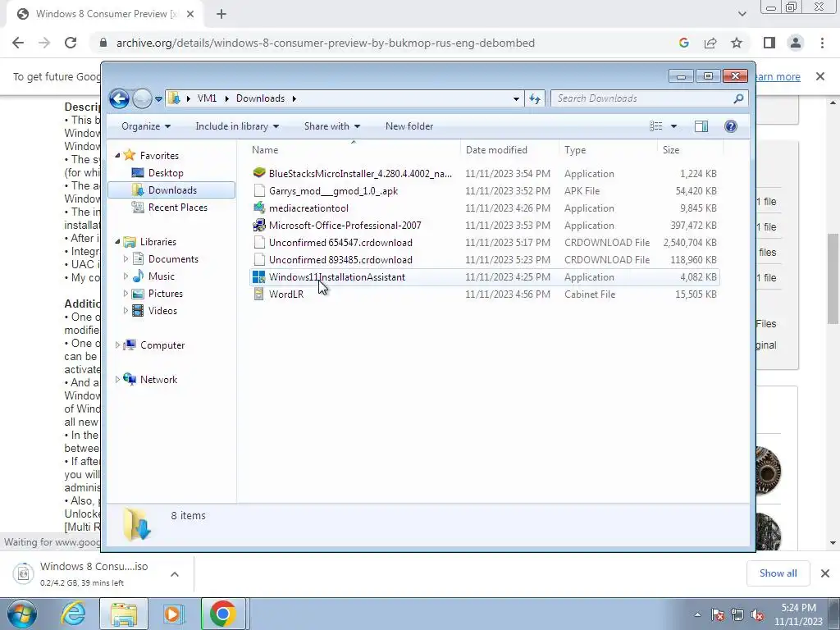The image size is (840, 630).
Task: Launch Internet Explorer from taskbar
Action: 73,614
